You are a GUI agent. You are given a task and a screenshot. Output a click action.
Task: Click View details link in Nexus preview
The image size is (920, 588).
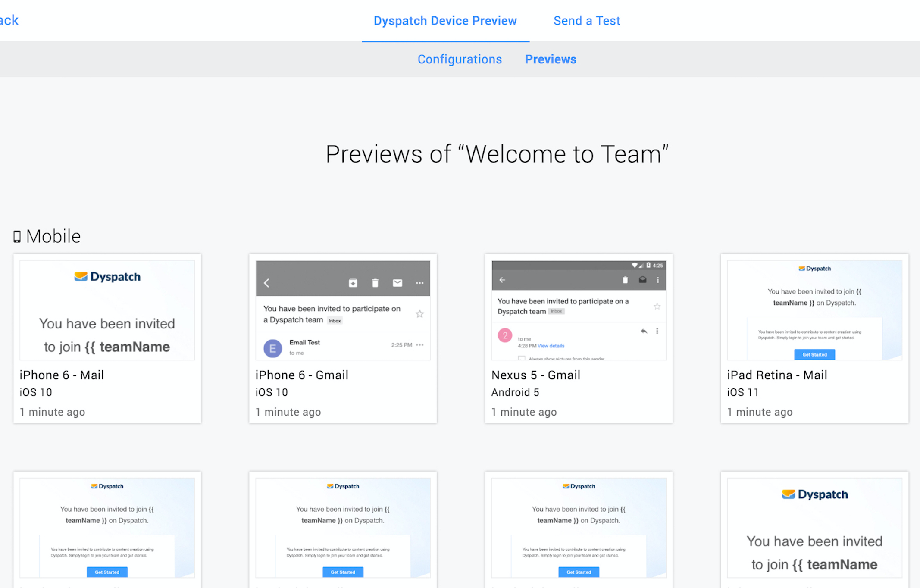(x=551, y=346)
